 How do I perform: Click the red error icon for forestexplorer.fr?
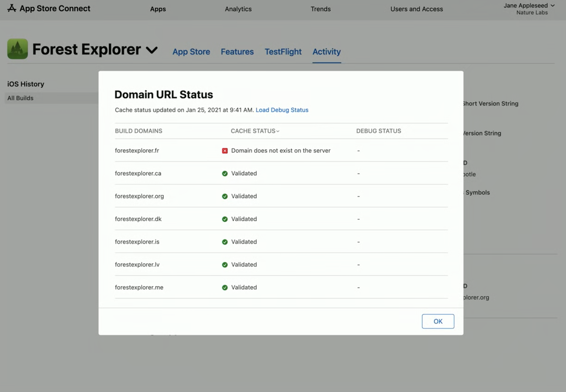pos(225,151)
